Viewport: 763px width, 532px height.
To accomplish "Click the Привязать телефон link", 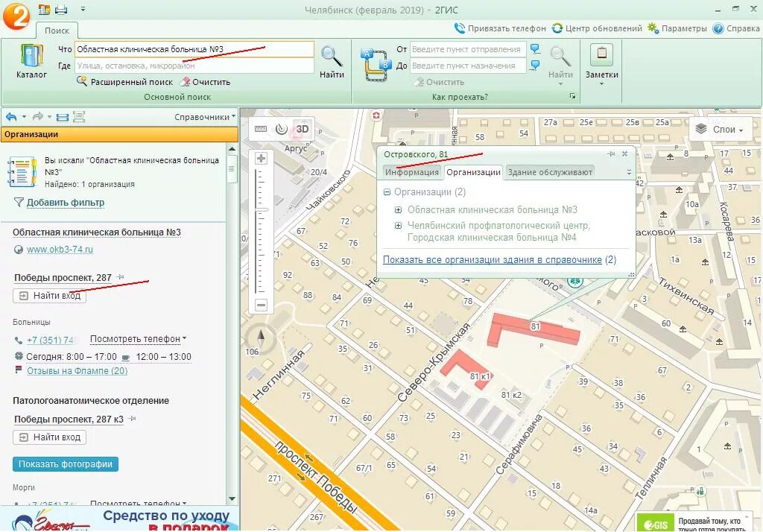I will click(x=500, y=28).
